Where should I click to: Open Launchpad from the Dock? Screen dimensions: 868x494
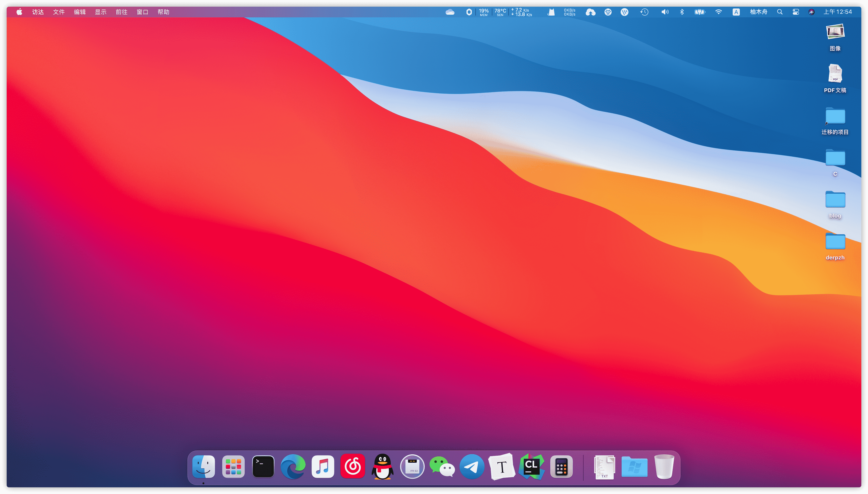[233, 466]
